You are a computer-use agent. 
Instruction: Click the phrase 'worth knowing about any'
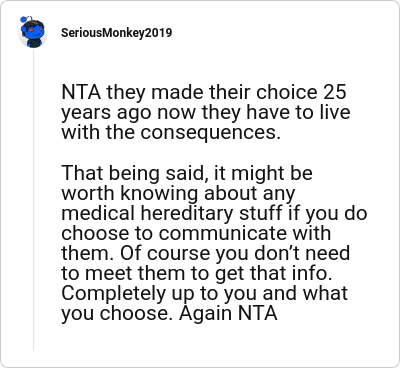click(x=178, y=194)
